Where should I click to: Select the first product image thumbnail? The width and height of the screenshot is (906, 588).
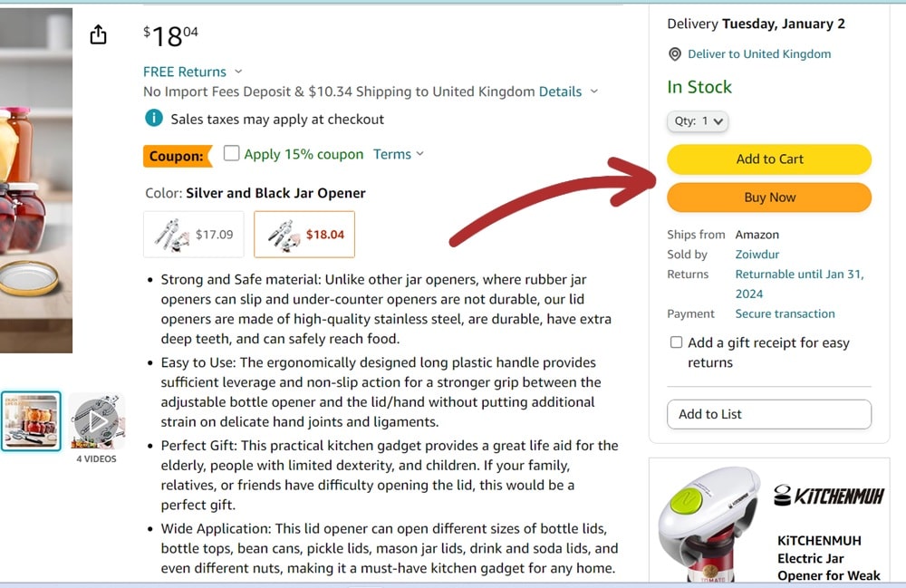[x=31, y=421]
